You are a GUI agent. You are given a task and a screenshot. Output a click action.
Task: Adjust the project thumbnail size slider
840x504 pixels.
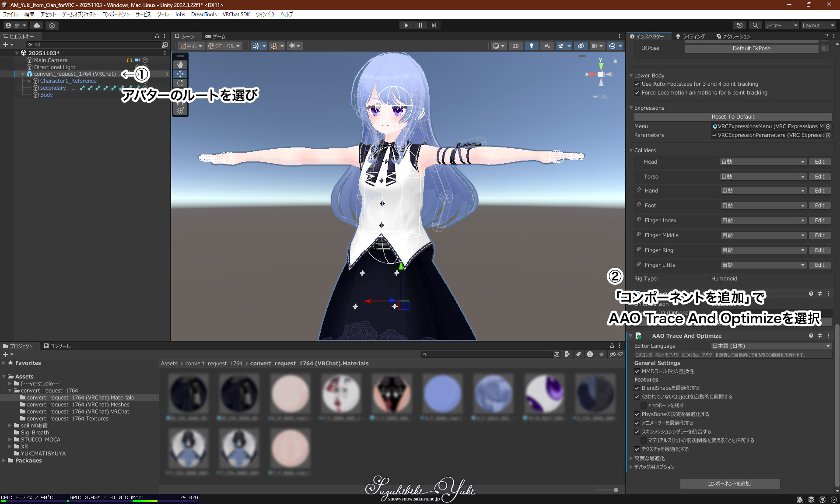[x=615, y=490]
